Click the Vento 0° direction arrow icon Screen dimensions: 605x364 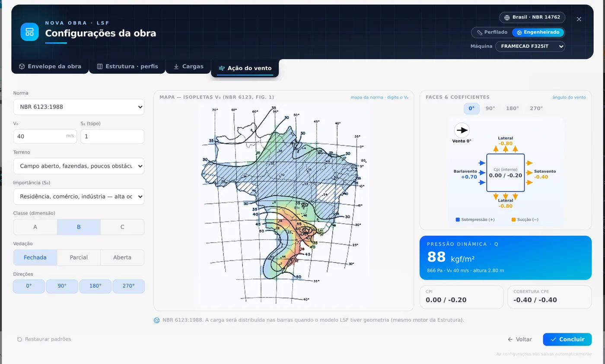[x=462, y=130]
